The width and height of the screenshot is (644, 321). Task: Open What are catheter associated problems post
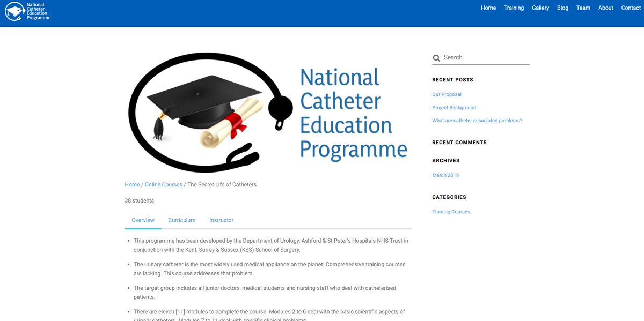coord(477,121)
